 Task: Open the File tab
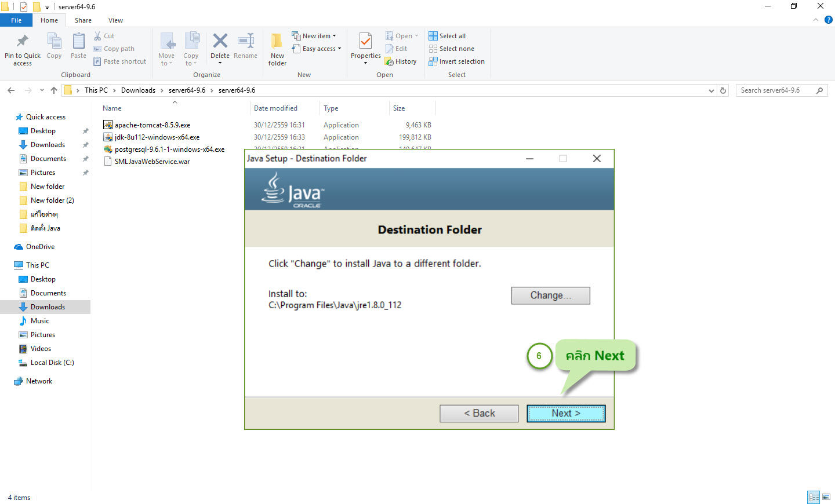[x=16, y=20]
